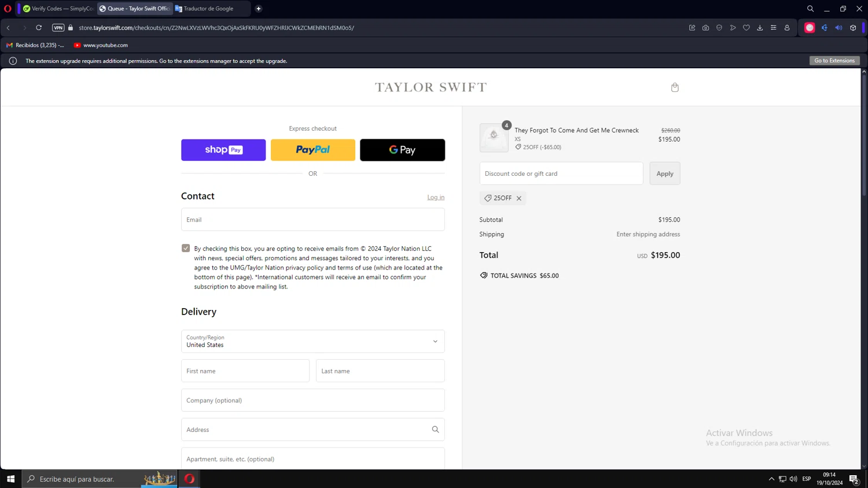Focus the Last name field
The height and width of the screenshot is (488, 868).
click(x=380, y=371)
